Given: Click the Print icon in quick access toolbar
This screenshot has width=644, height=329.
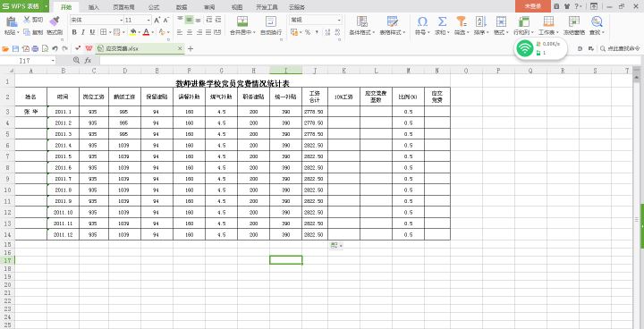Looking at the screenshot, I should point(35,48).
